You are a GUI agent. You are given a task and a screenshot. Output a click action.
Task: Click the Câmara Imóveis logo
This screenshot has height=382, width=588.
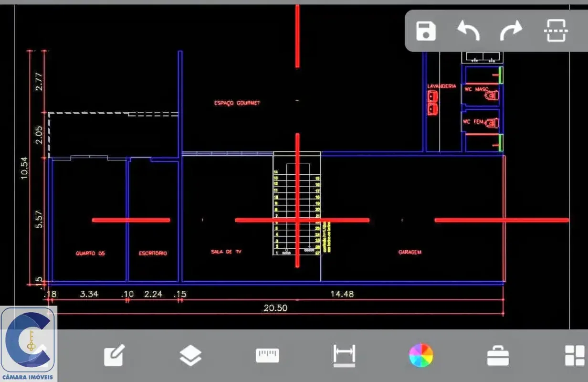pos(29,344)
